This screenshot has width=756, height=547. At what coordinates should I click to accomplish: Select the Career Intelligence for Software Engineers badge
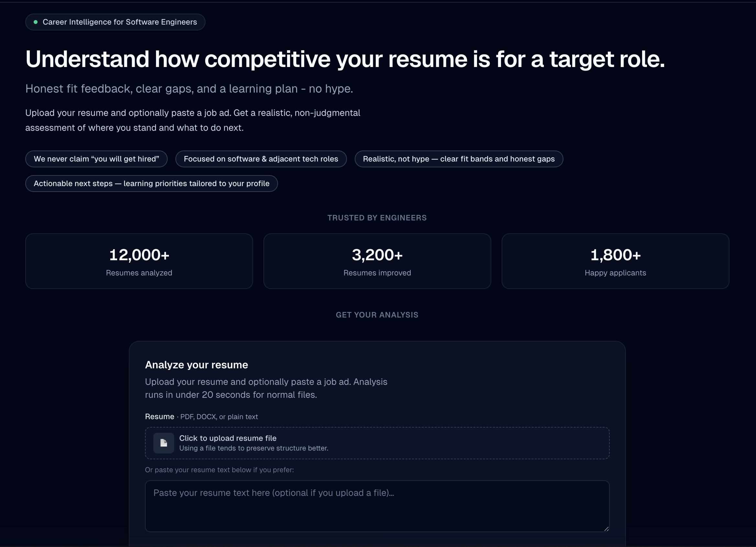[115, 22]
